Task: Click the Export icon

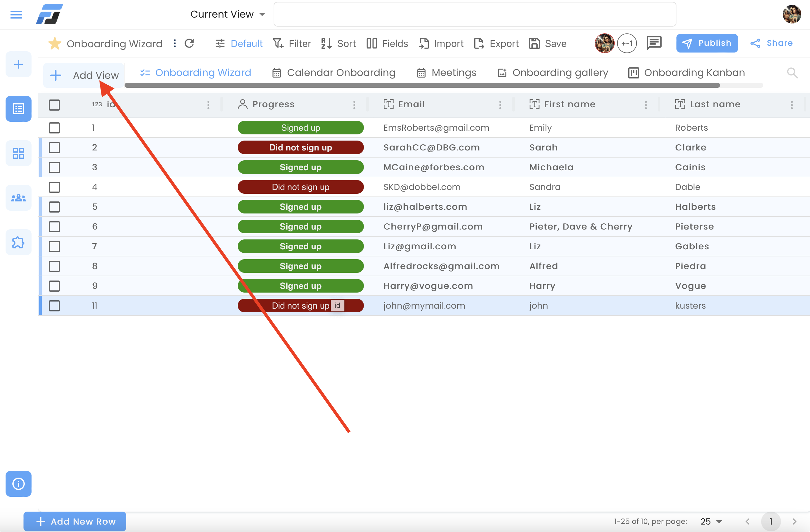Action: pos(479,43)
